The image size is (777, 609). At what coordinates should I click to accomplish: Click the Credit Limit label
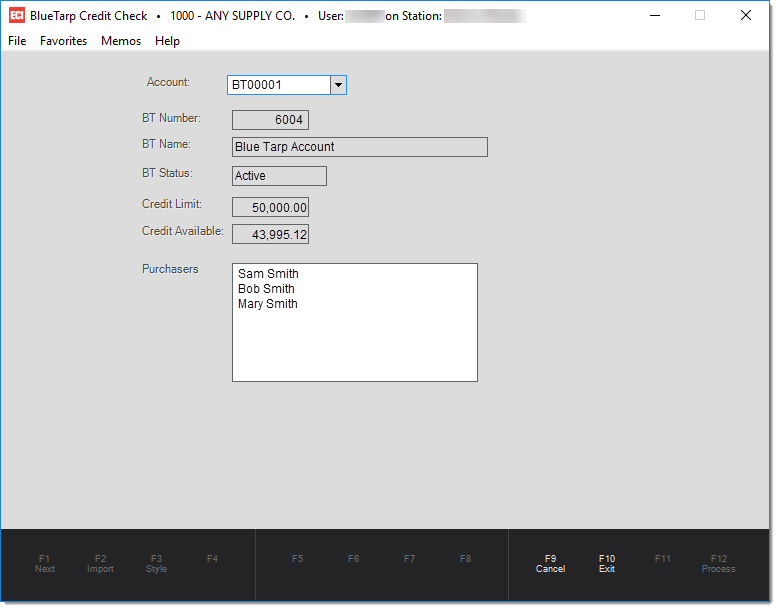pyautogui.click(x=172, y=204)
